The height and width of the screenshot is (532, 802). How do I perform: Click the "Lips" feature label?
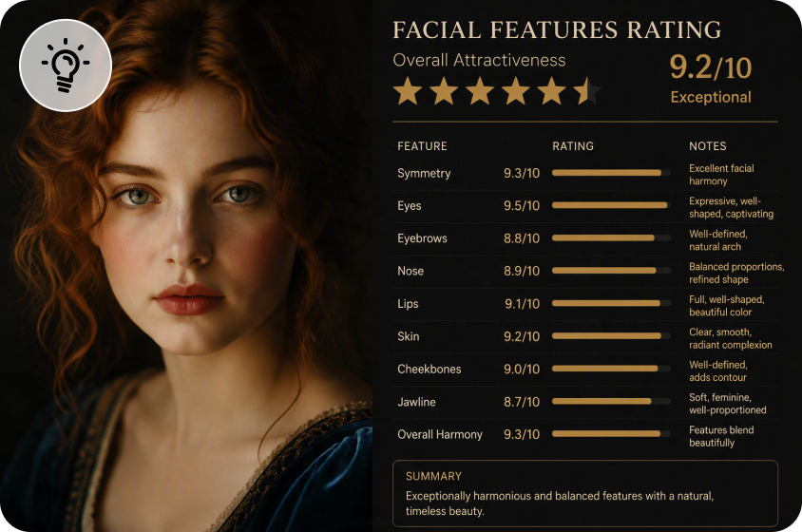click(408, 304)
